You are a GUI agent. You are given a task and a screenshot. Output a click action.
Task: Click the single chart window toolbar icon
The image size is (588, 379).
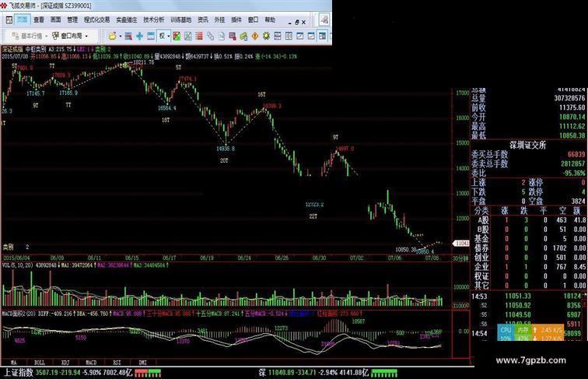(300, 36)
